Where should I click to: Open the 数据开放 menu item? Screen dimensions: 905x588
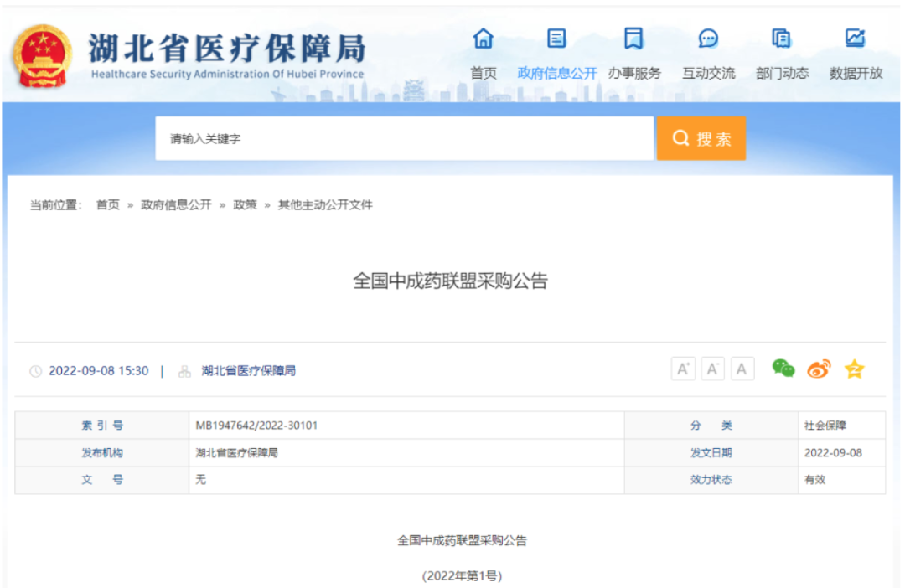click(x=856, y=73)
